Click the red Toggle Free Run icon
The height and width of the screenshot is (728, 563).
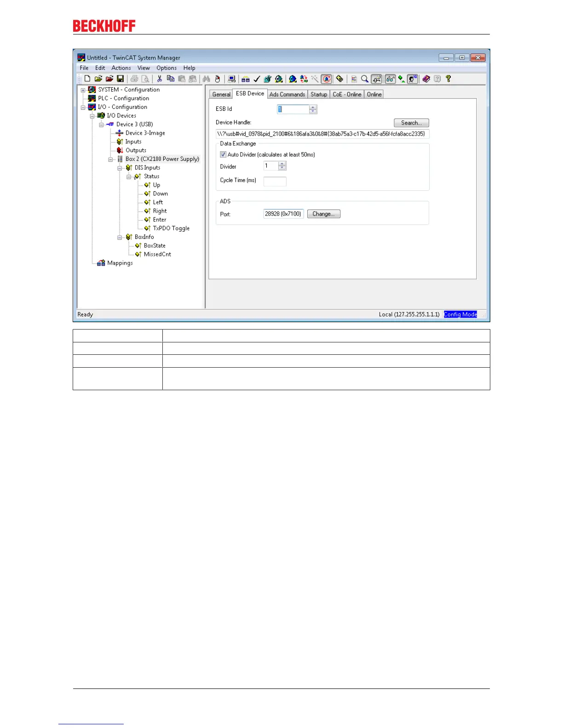pos(327,79)
